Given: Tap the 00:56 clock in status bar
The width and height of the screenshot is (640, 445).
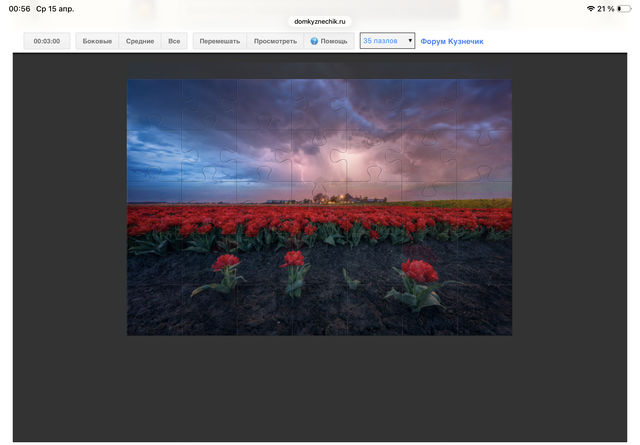Looking at the screenshot, I should (20, 8).
